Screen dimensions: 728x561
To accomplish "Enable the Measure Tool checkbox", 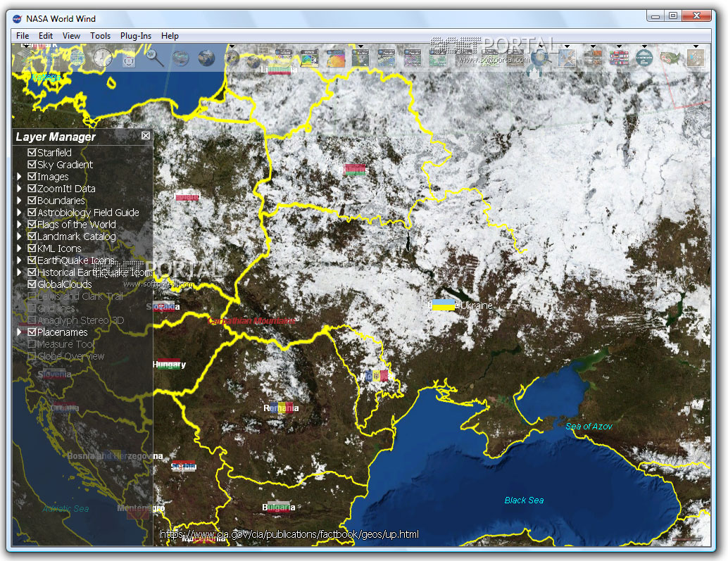I will pyautogui.click(x=32, y=343).
